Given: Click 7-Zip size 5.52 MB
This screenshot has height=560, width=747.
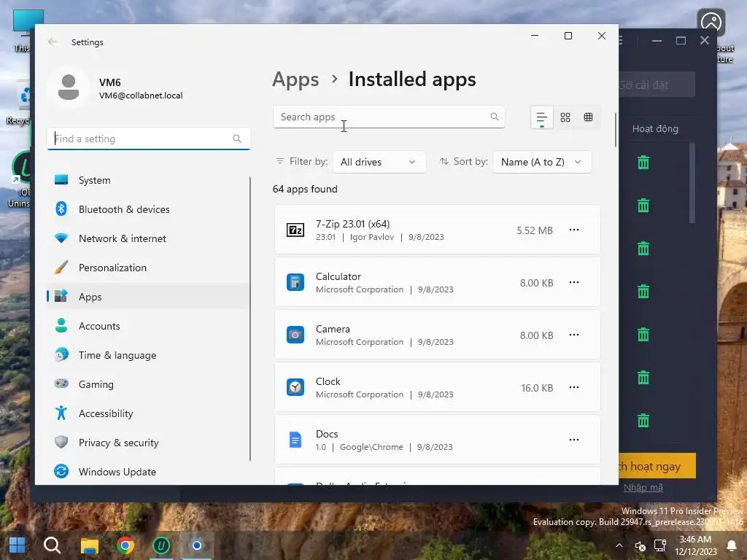Looking at the screenshot, I should click(535, 230).
